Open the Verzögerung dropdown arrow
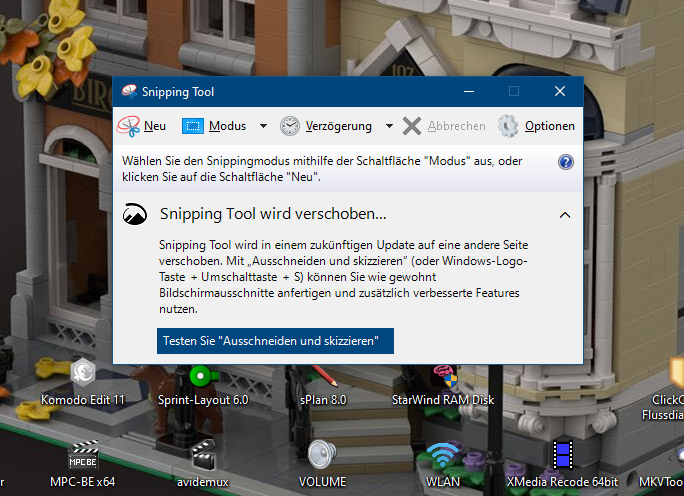Viewport: 684px width, 496px height. 389,126
